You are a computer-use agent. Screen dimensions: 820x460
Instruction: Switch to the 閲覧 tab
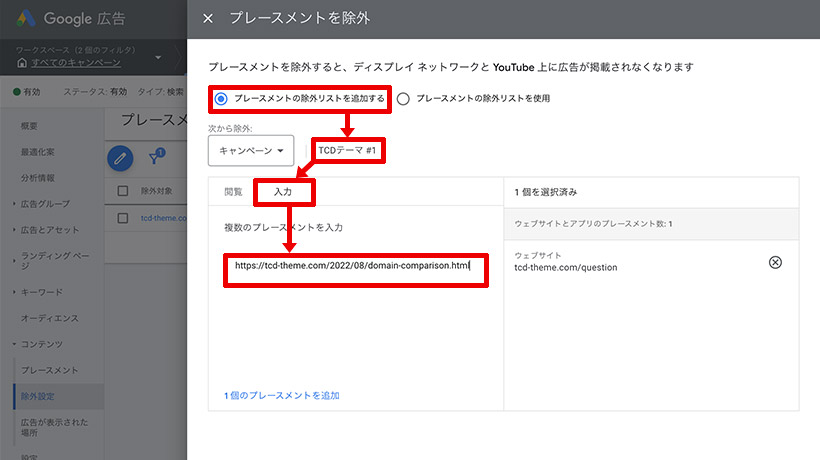click(x=233, y=192)
